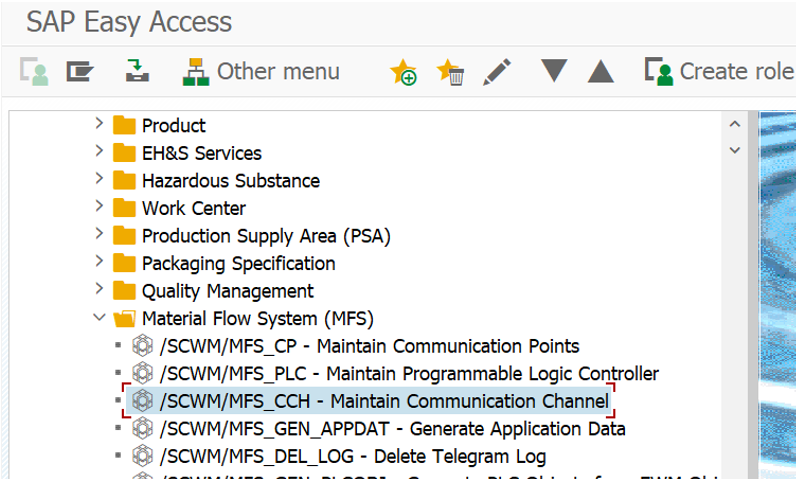The width and height of the screenshot is (796, 479).
Task: Select the Hazardous Substance tree label
Action: tap(231, 181)
